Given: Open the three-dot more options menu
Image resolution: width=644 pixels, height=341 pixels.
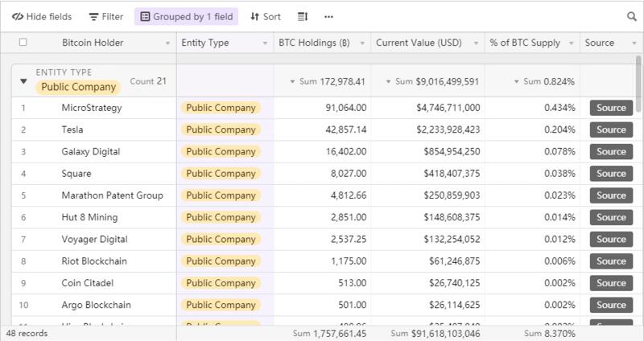Looking at the screenshot, I should pyautogui.click(x=328, y=16).
